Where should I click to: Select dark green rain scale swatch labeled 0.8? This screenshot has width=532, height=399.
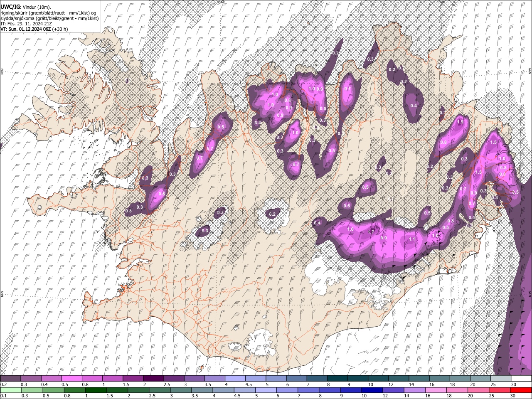click(74, 390)
